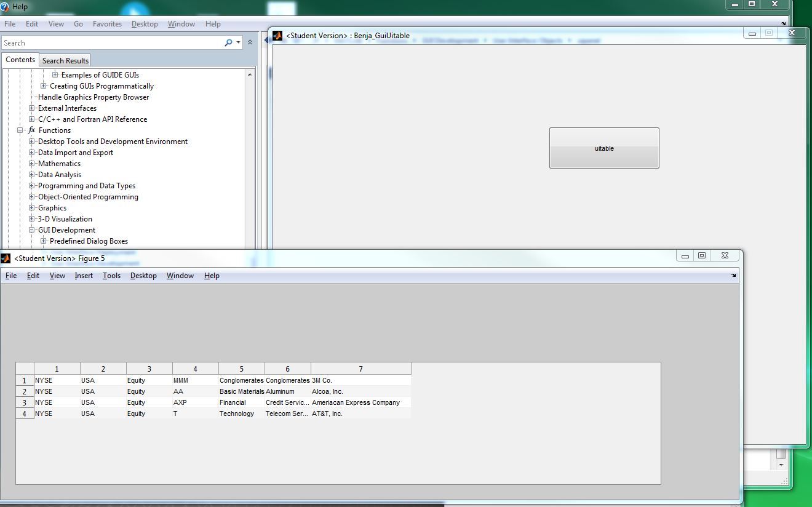Open the Tools menu in Figure 5
This screenshot has width=812, height=507.
(111, 276)
